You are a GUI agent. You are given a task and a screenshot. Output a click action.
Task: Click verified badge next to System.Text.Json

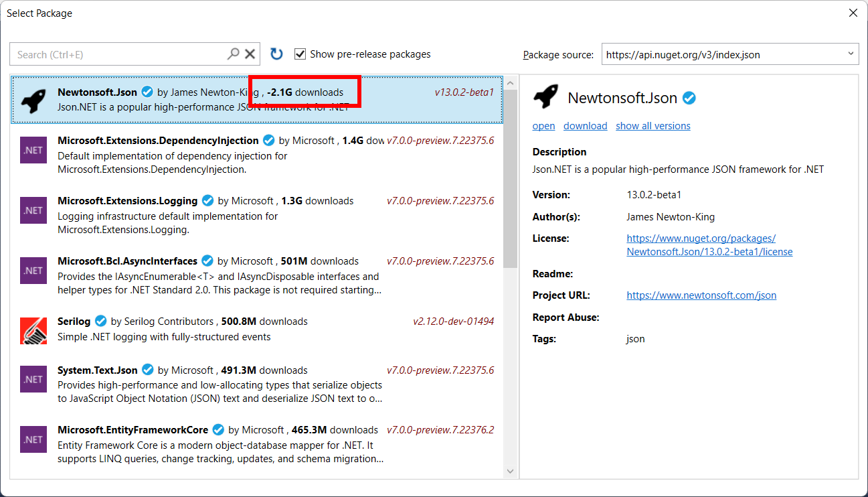(x=148, y=370)
